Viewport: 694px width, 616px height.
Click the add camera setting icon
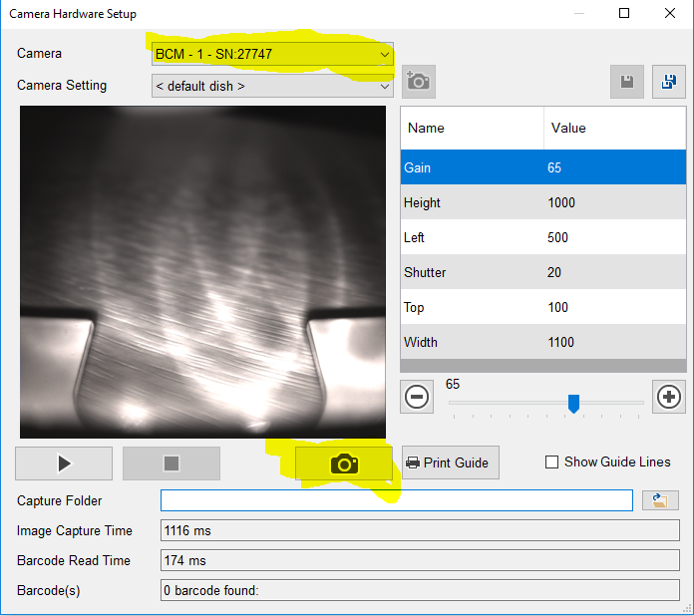coord(418,82)
